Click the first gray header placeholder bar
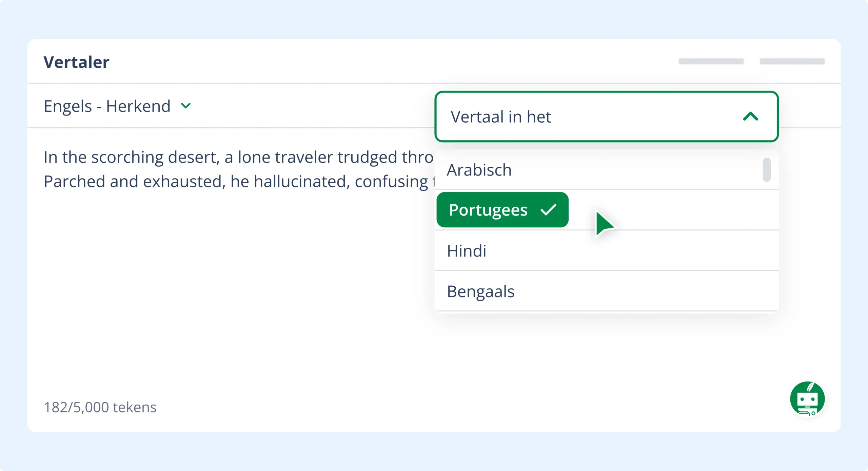This screenshot has height=471, width=868. [x=711, y=61]
